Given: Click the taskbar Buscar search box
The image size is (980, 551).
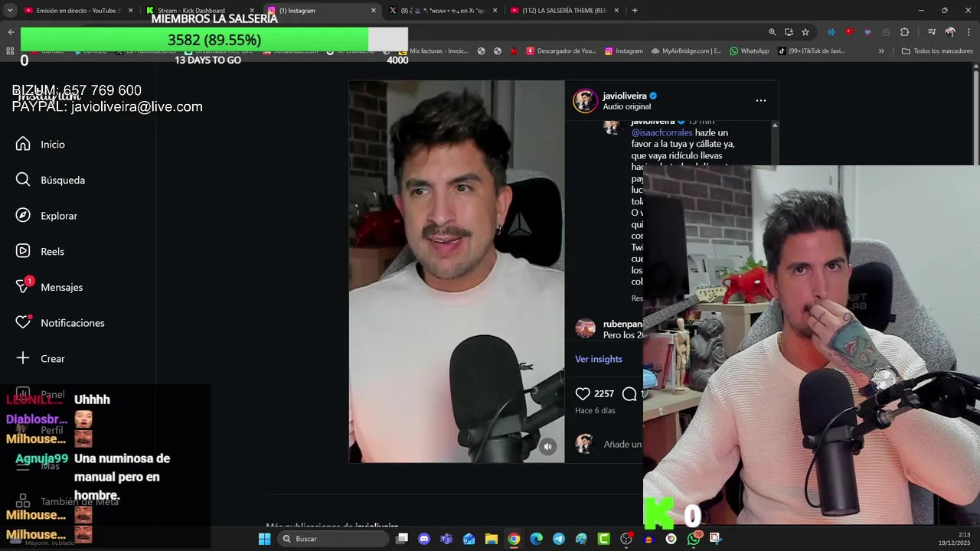Looking at the screenshot, I should pyautogui.click(x=333, y=539).
